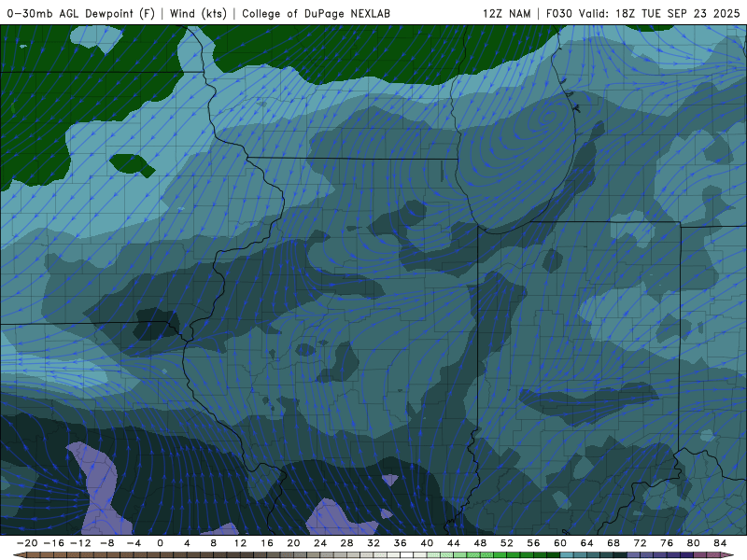Click the -12 label on the legend

tap(80, 543)
